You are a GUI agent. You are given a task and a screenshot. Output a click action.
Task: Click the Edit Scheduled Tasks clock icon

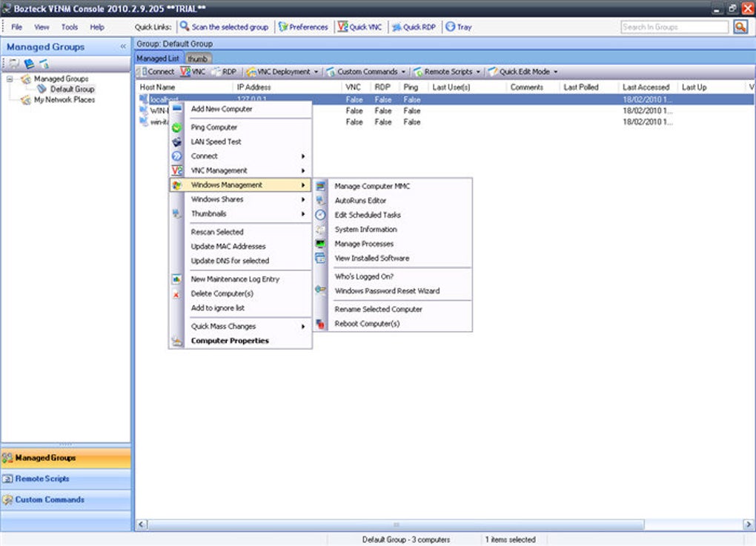pos(321,215)
